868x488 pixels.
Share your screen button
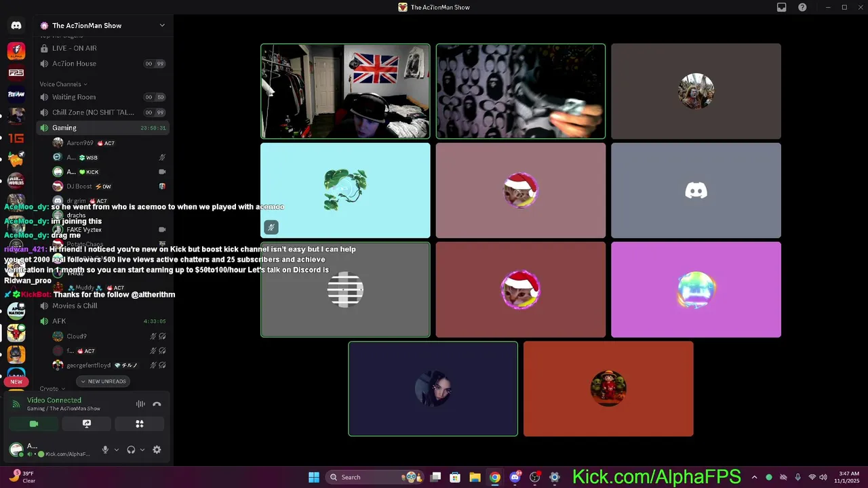coord(87,424)
